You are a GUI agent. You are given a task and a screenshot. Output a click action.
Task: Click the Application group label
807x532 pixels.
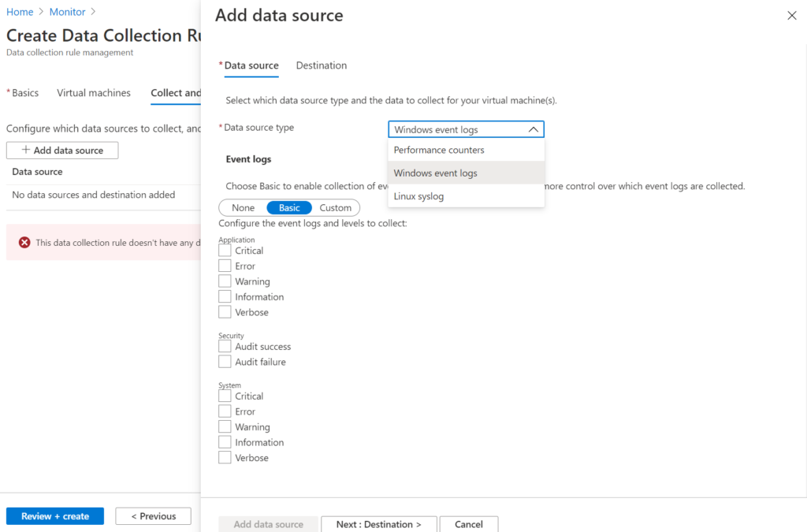point(236,240)
